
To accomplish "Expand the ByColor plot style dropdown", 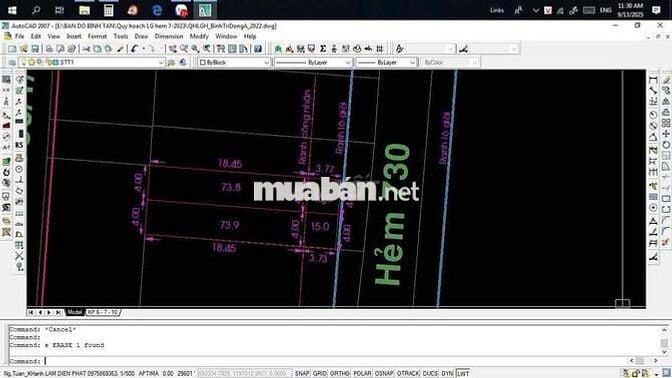I will 474,63.
